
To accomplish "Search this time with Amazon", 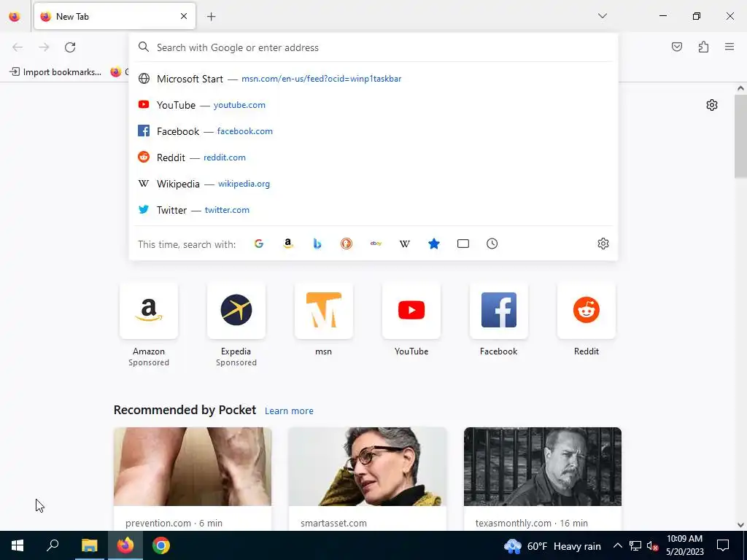I will coord(287,244).
